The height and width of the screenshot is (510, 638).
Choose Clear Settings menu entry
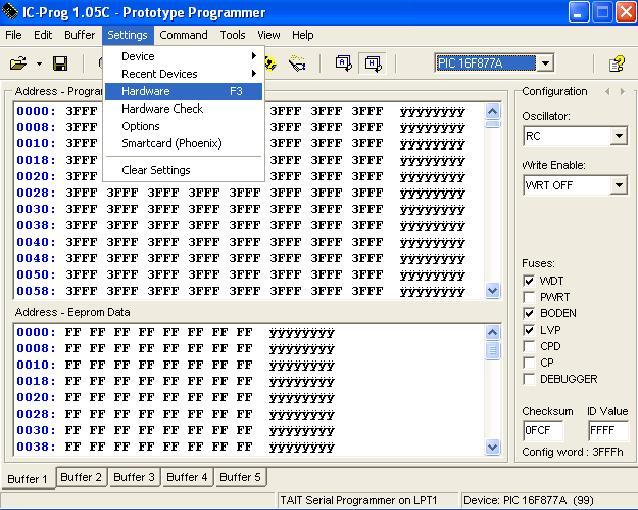pyautogui.click(x=184, y=170)
